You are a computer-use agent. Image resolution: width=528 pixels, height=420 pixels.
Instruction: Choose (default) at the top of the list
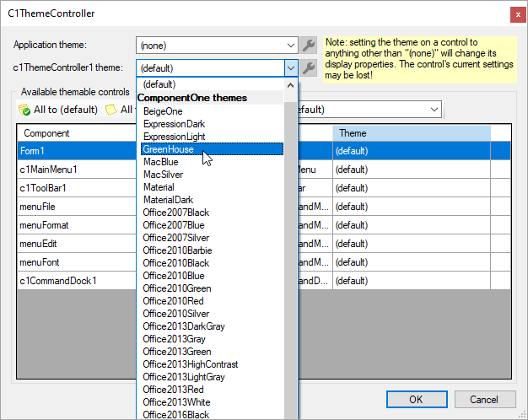click(159, 84)
